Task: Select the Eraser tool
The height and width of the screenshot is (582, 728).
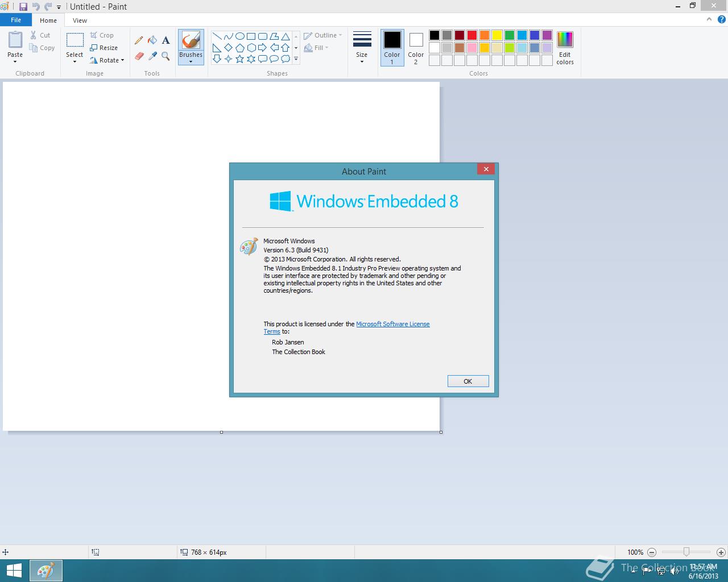Action: 139,56
